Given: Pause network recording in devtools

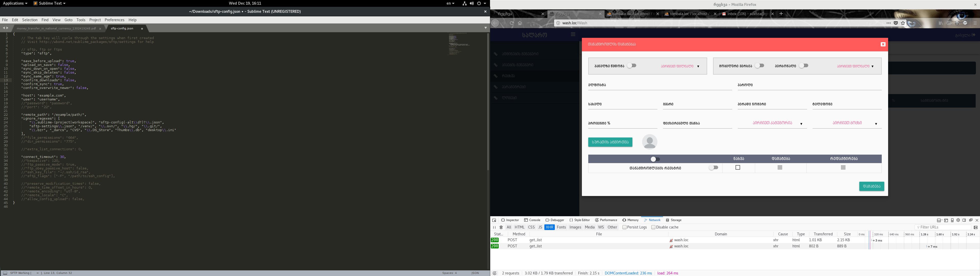Looking at the screenshot, I should click(x=495, y=228).
